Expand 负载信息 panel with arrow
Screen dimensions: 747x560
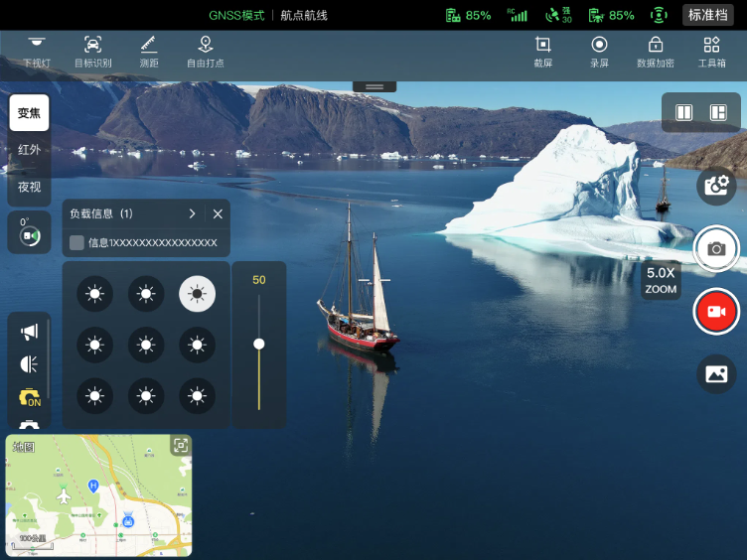pos(192,213)
